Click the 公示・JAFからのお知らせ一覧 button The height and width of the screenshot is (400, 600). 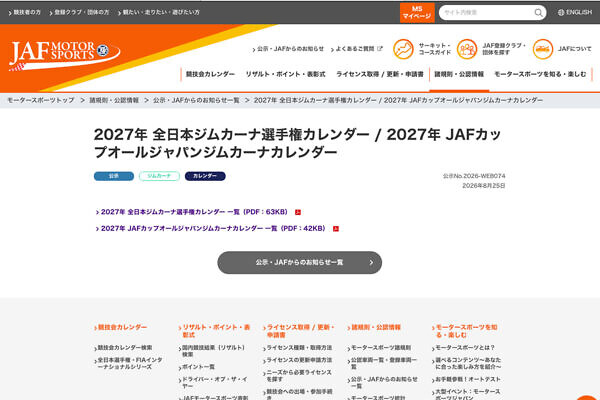point(299,263)
